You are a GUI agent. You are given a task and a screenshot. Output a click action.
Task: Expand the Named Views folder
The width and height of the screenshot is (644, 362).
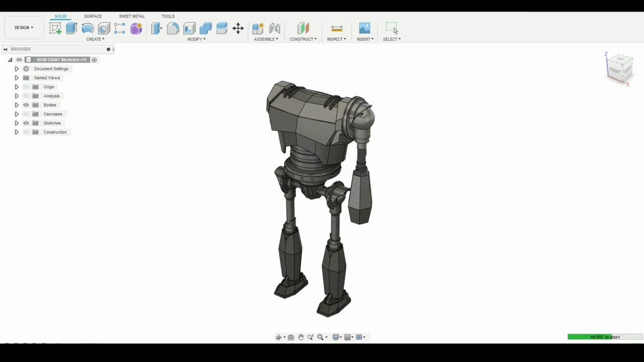[17, 78]
